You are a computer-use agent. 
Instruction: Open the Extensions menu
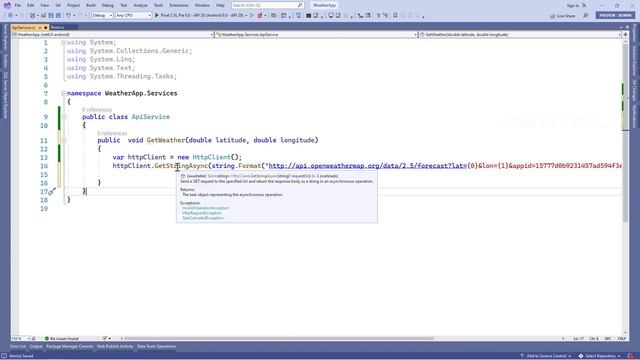(x=179, y=5)
